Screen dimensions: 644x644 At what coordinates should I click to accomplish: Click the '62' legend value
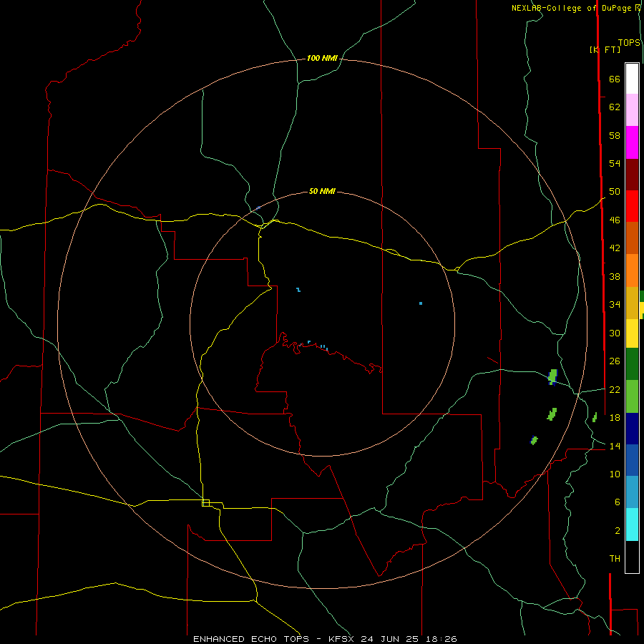click(x=615, y=107)
